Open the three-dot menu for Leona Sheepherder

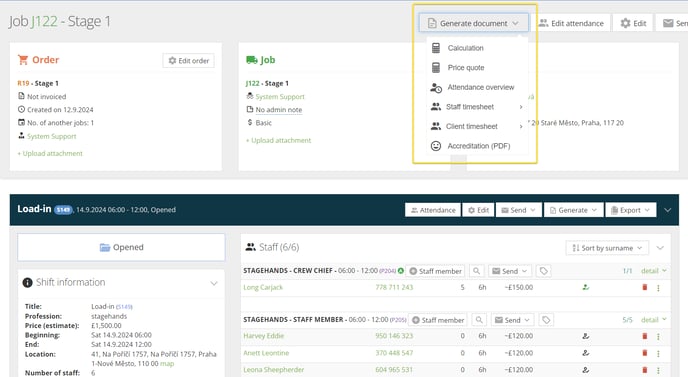click(x=658, y=370)
